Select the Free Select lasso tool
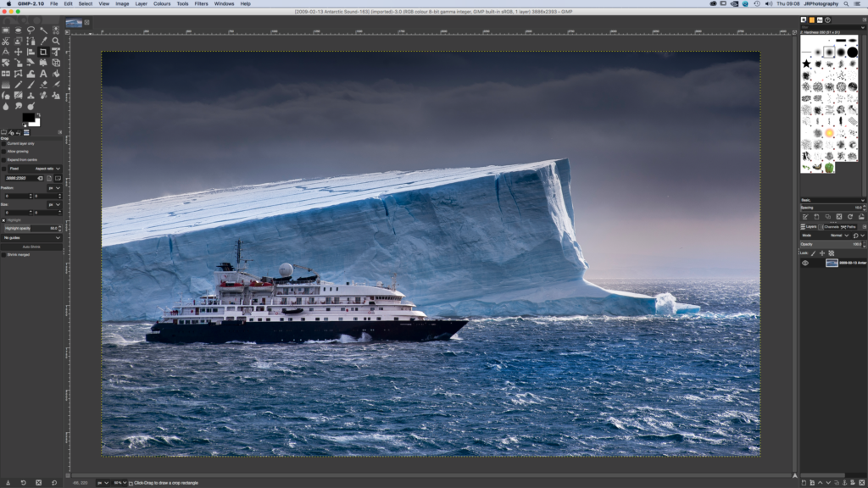The width and height of the screenshot is (868, 488). point(31,30)
